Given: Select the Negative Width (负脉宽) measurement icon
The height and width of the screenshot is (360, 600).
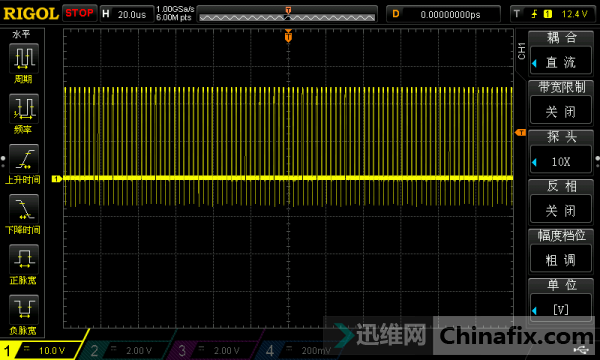Looking at the screenshot, I should tap(24, 310).
